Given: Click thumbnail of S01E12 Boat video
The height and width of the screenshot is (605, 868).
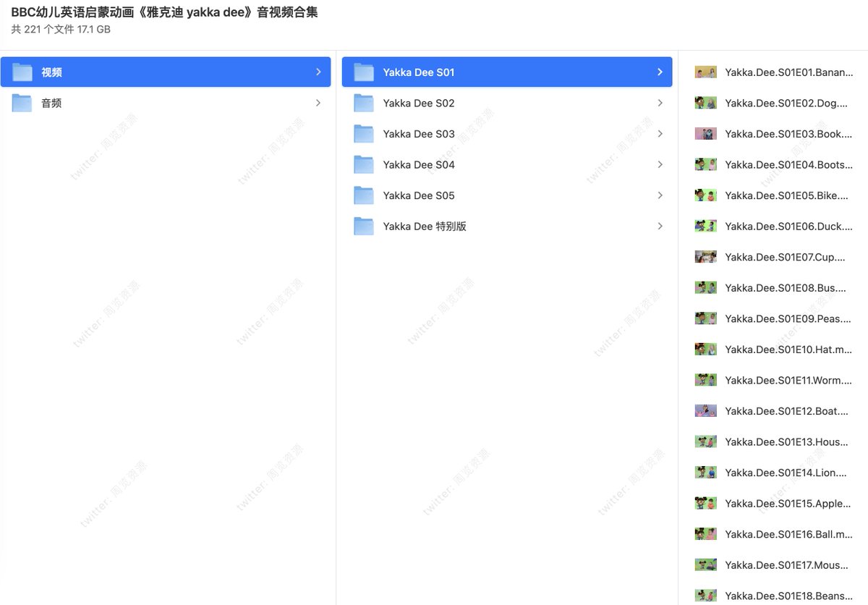Looking at the screenshot, I should (x=706, y=410).
